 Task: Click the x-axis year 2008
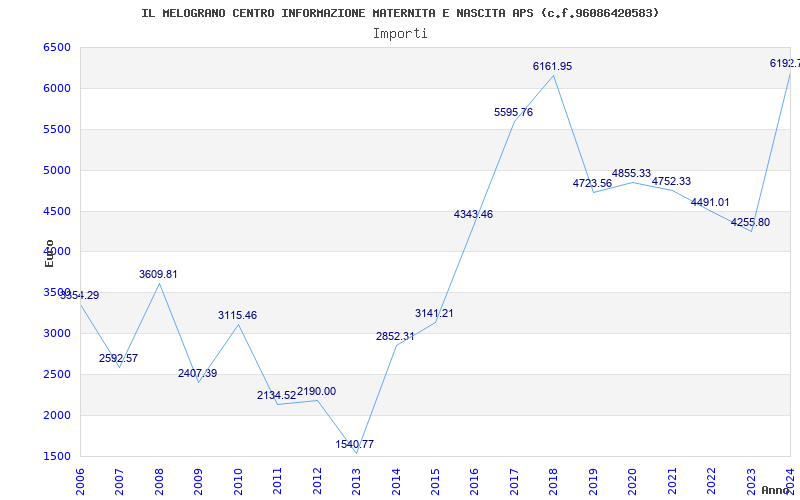coord(159,481)
